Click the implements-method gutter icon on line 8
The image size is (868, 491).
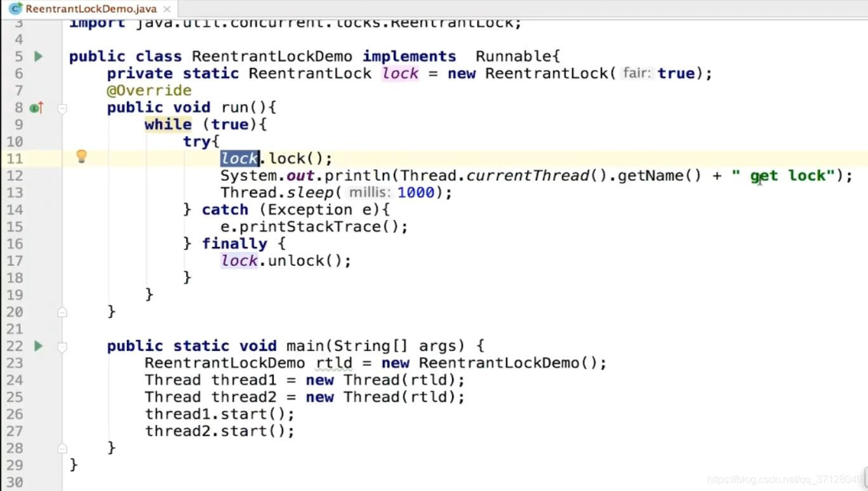click(x=36, y=108)
